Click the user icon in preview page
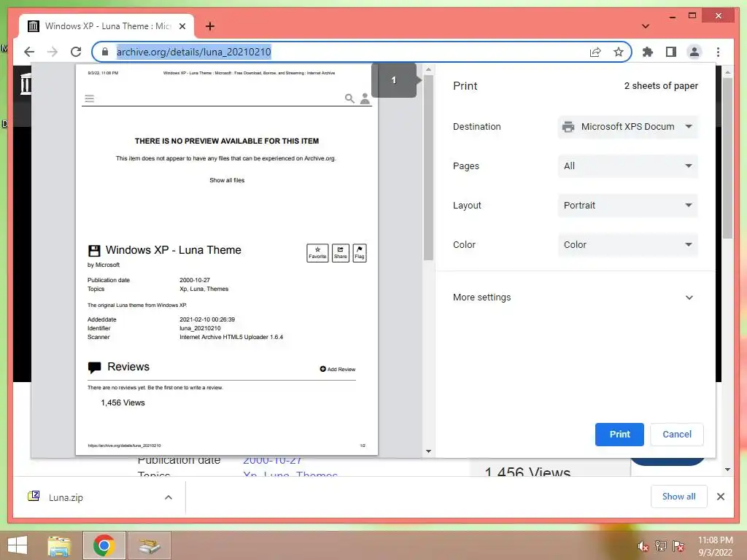Screen dimensions: 747x560 pos(365,98)
